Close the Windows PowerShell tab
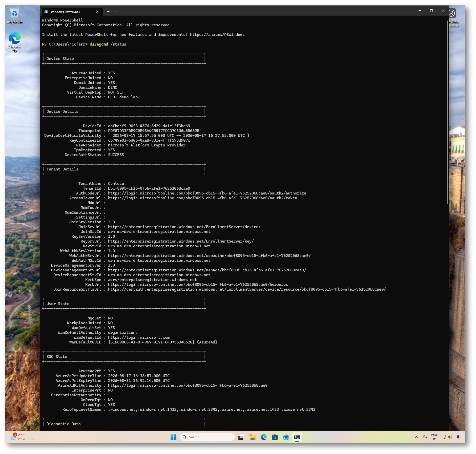Image resolution: width=476 pixels, height=454 pixels. (x=97, y=12)
